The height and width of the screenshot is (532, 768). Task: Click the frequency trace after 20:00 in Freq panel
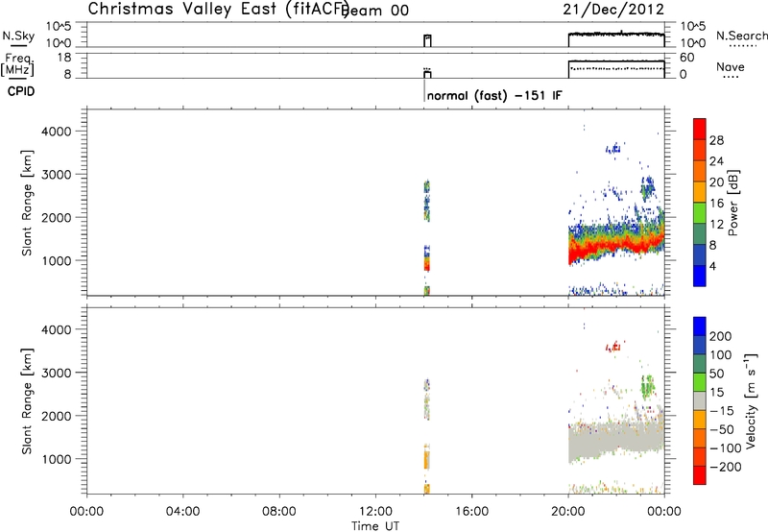(616, 61)
